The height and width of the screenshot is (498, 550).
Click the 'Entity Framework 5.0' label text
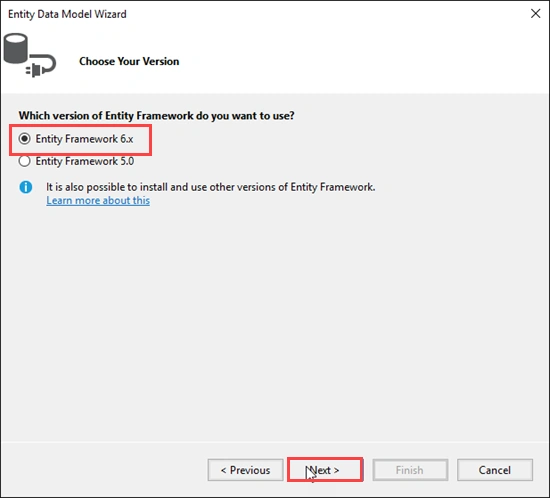click(85, 161)
